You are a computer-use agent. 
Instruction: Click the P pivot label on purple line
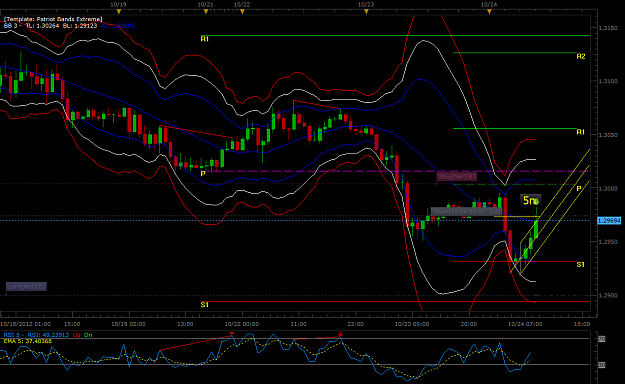[203, 174]
